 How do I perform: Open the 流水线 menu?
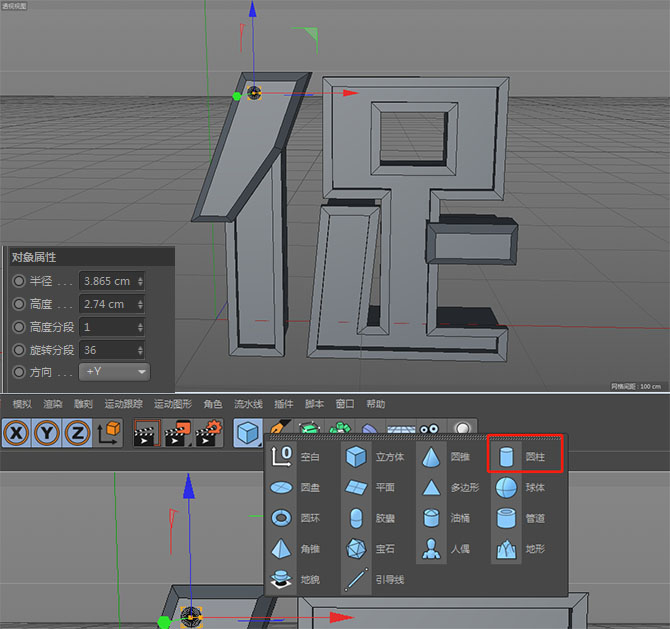pyautogui.click(x=248, y=404)
